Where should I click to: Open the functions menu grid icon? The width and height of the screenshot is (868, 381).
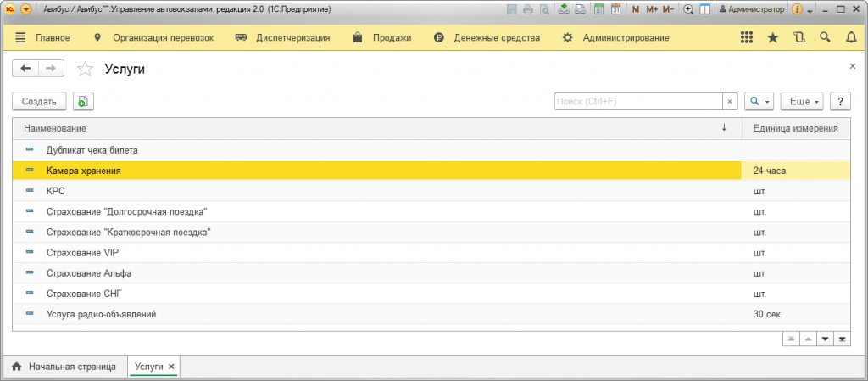point(747,38)
